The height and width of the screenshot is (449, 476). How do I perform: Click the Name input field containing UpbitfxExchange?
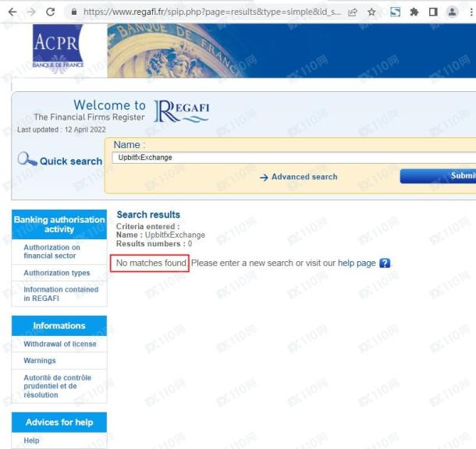[x=294, y=157]
